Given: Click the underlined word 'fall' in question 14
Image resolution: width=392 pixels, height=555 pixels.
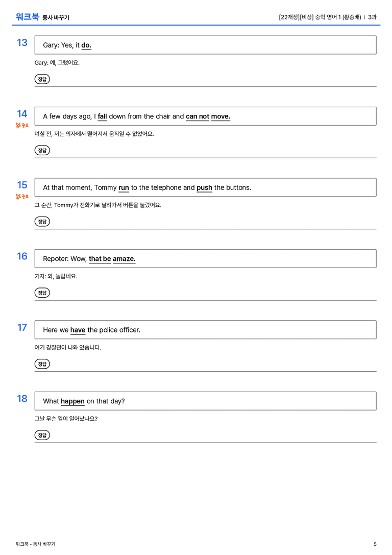Looking at the screenshot, I should 102,116.
